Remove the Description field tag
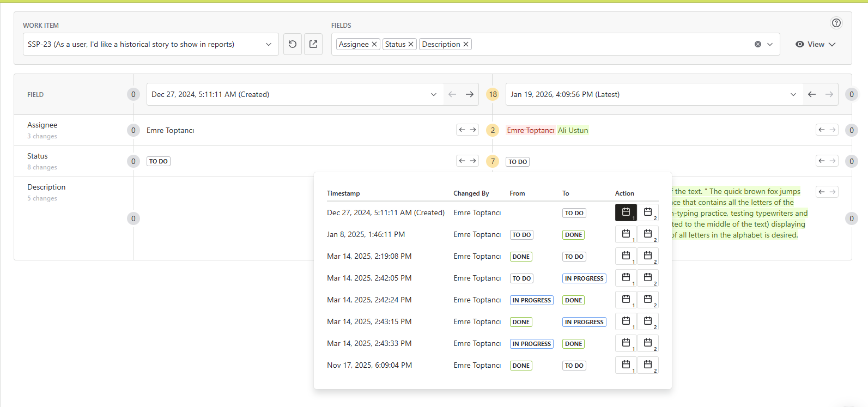The height and width of the screenshot is (407, 868). (x=466, y=44)
